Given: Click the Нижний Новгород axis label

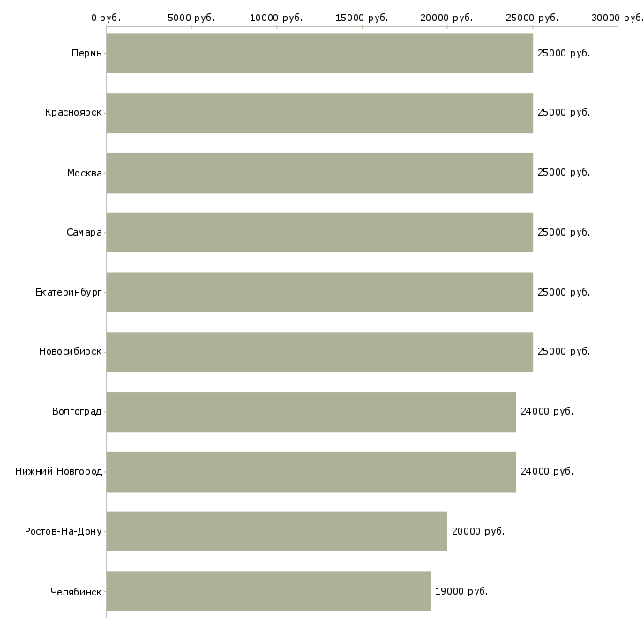Looking at the screenshot, I should coord(58,471).
